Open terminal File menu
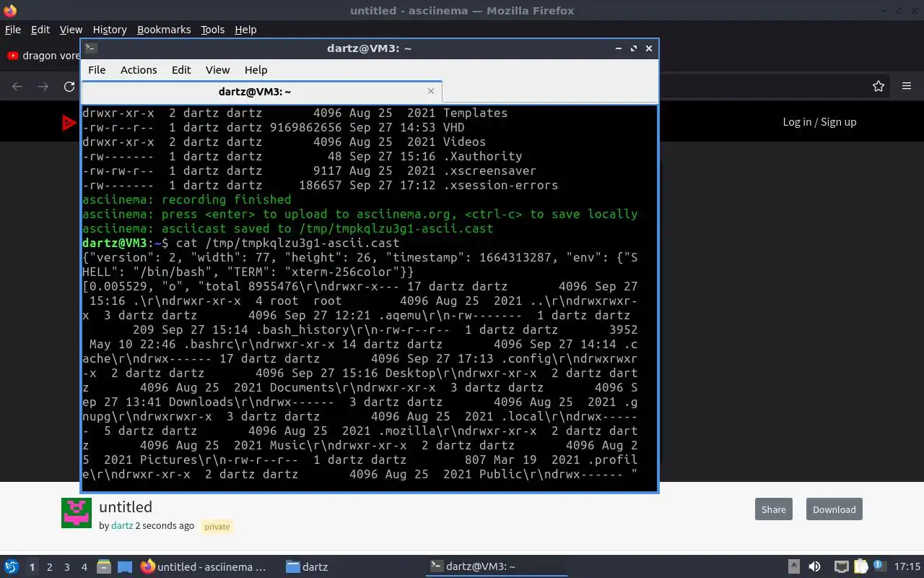The height and width of the screenshot is (578, 924). point(97,70)
